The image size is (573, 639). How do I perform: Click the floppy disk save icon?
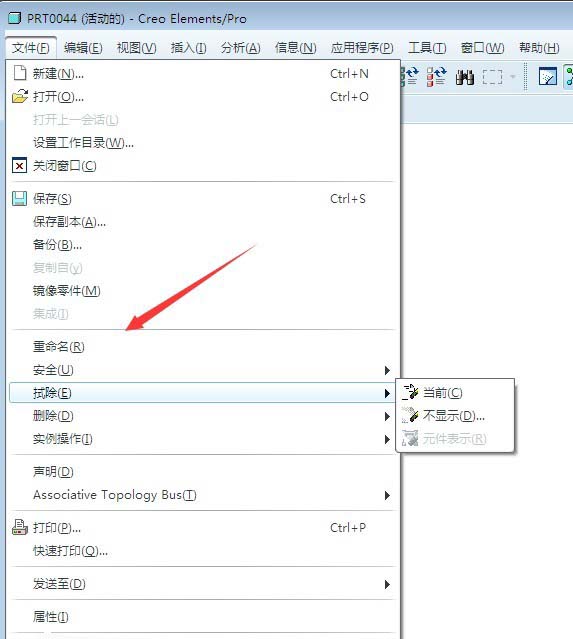(x=19, y=199)
